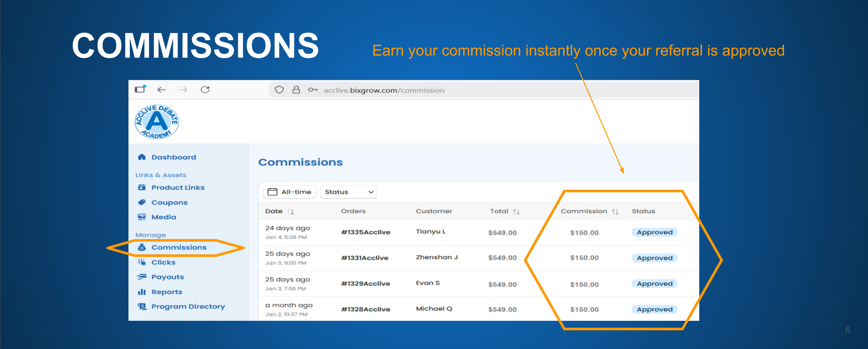Screen dimensions: 868x349
Task: Sort table by Total column
Action: [x=516, y=212]
